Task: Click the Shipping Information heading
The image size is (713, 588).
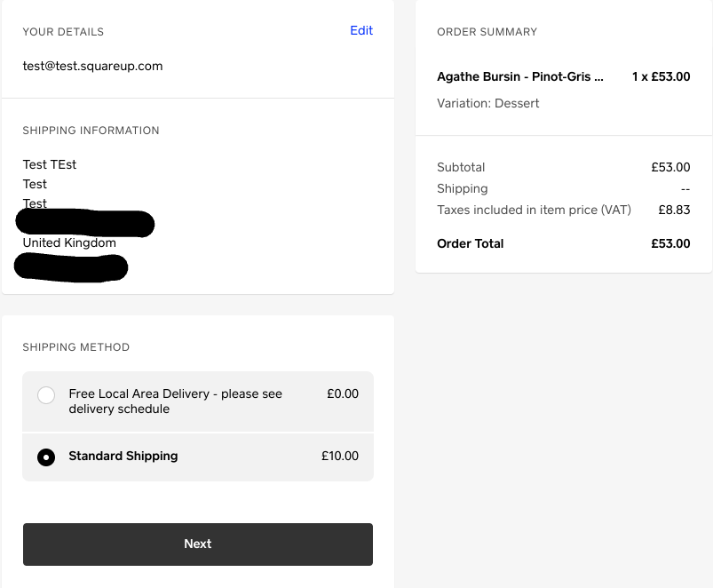Action: [x=91, y=131]
